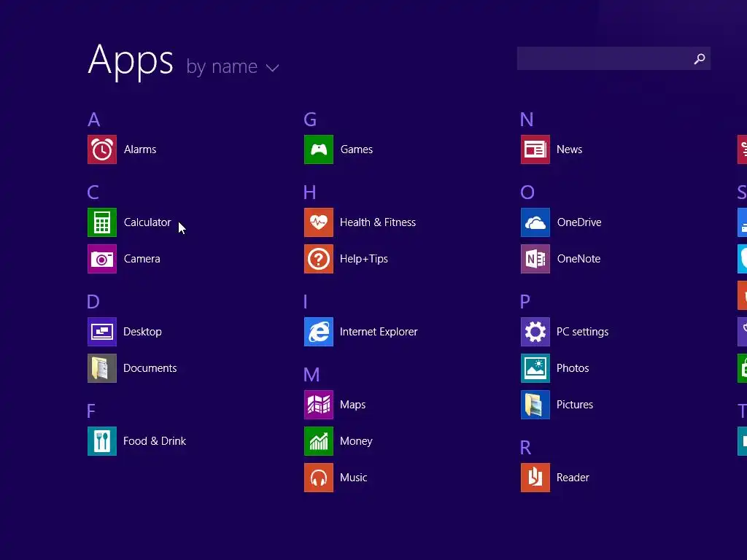
Task: Click the N group header
Action: pyautogui.click(x=527, y=120)
